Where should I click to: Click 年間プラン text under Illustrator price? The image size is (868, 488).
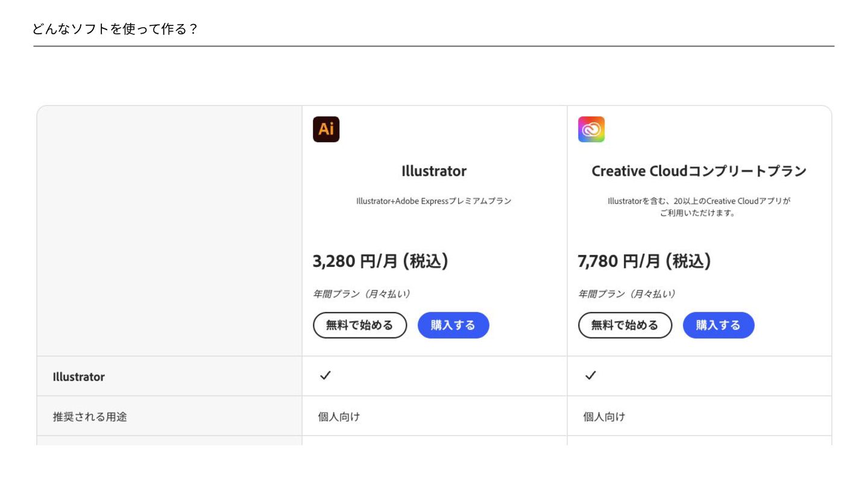(x=362, y=294)
